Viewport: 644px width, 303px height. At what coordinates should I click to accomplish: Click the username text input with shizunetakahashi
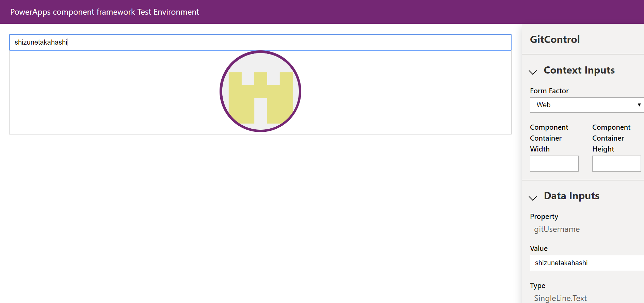pyautogui.click(x=260, y=42)
